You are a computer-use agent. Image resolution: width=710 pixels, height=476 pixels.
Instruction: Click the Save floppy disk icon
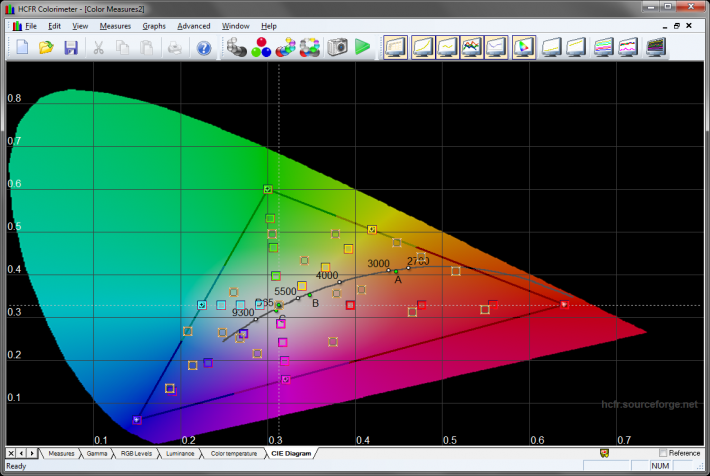coord(71,47)
